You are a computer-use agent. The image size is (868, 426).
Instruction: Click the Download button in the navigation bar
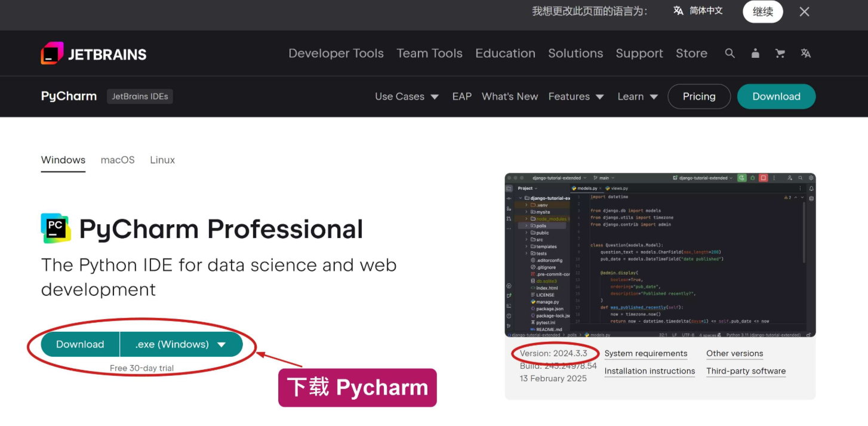point(776,97)
